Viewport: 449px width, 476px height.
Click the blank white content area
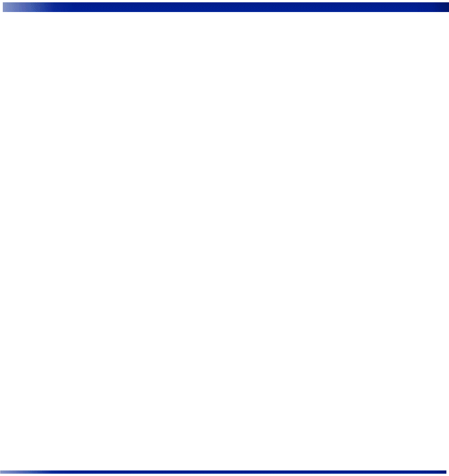[224, 241]
